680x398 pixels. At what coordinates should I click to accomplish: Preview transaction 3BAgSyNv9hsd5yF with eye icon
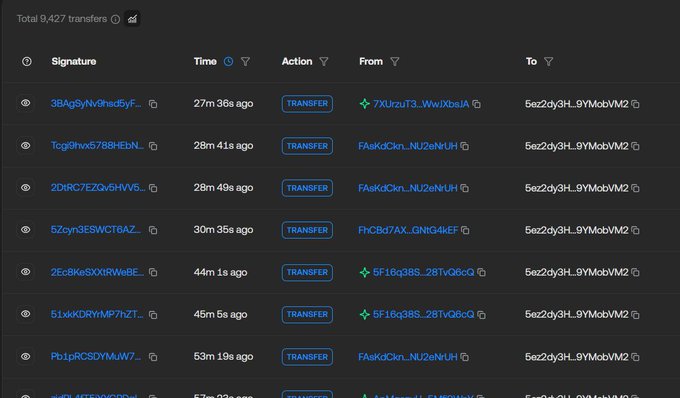26,103
